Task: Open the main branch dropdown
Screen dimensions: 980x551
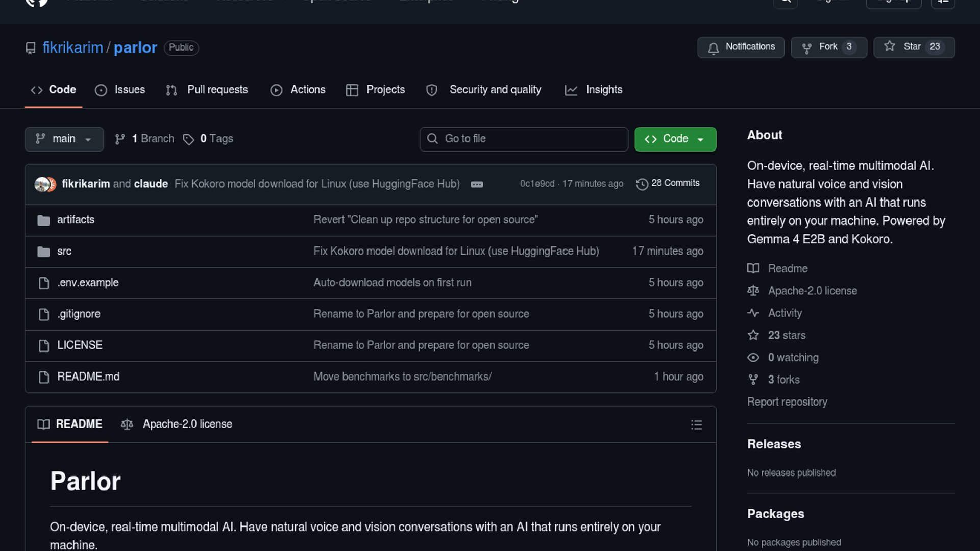Action: [x=64, y=139]
